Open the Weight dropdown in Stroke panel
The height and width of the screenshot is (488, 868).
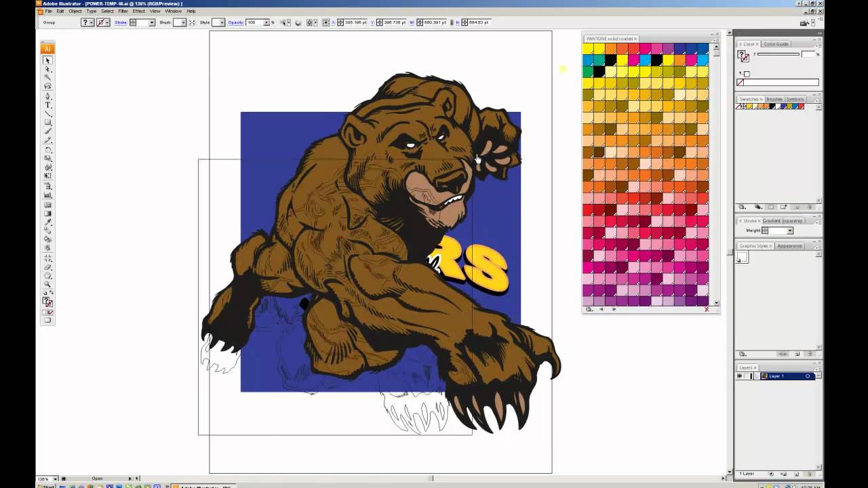click(x=789, y=230)
